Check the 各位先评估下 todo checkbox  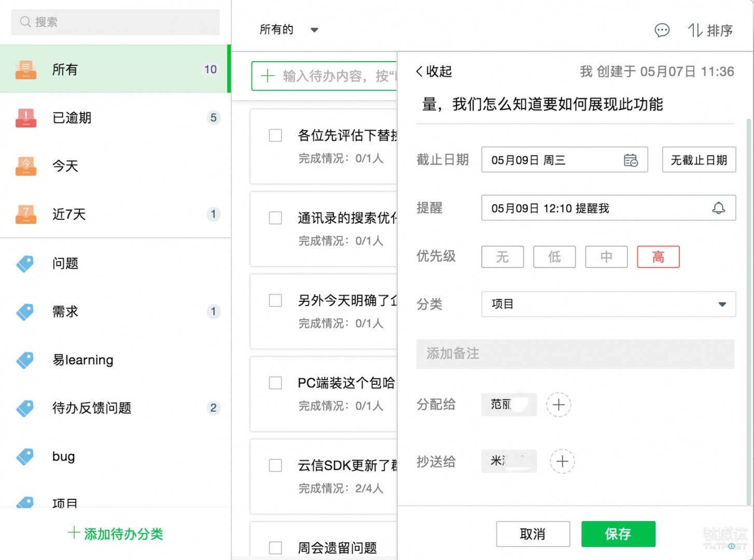(x=275, y=135)
